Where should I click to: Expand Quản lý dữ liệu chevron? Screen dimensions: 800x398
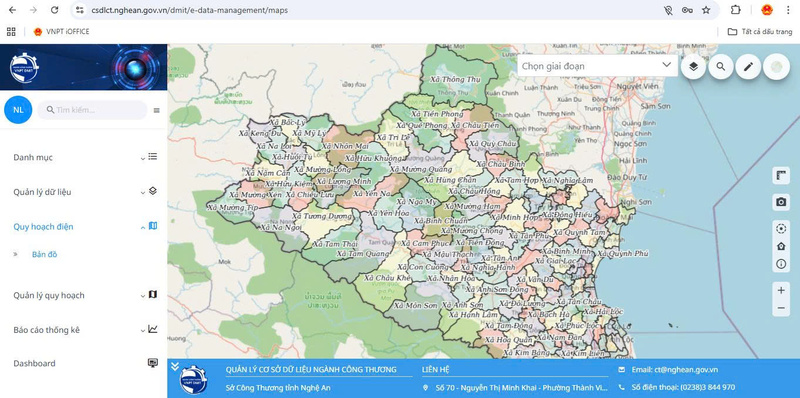(143, 193)
